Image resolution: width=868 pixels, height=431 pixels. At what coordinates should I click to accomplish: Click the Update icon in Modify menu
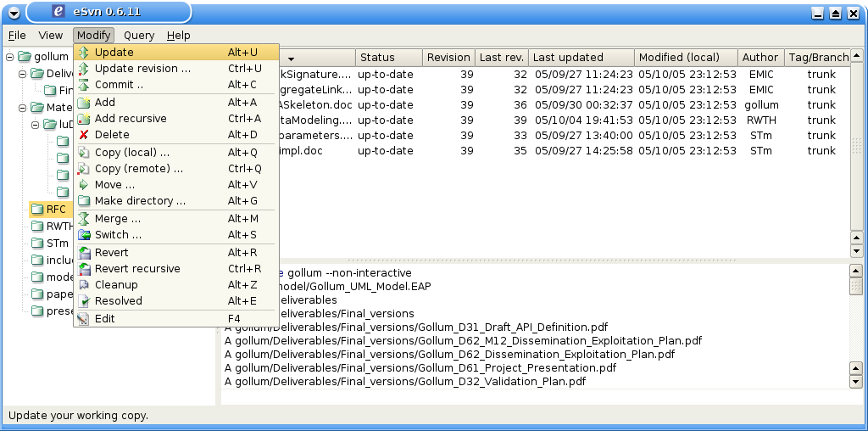(x=84, y=53)
